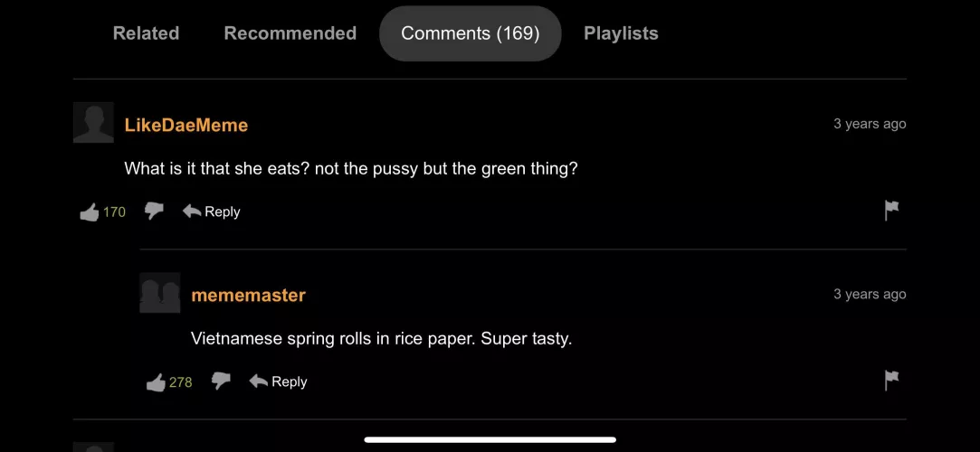
Task: Open the mememaster avatar picture
Action: tap(160, 293)
